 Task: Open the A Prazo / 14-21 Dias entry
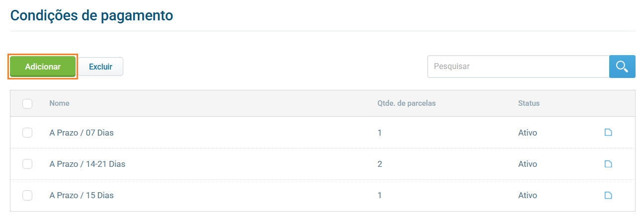[87, 164]
